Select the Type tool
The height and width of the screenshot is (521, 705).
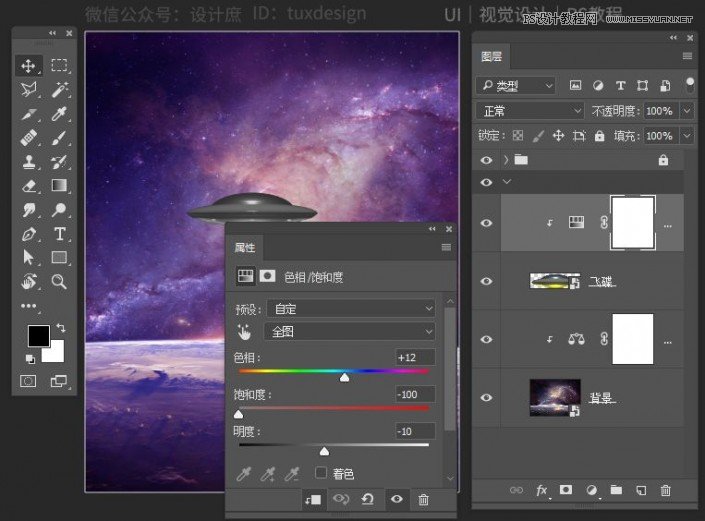(59, 234)
